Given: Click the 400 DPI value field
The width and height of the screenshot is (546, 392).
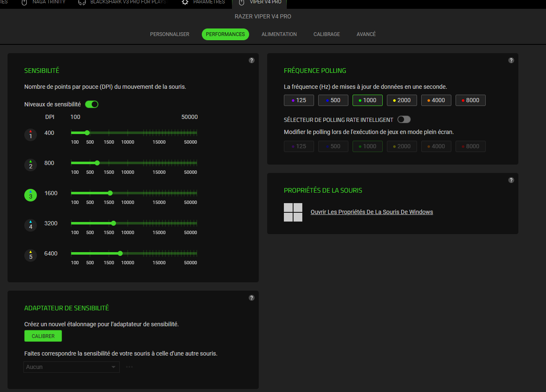Looking at the screenshot, I should pyautogui.click(x=49, y=133).
